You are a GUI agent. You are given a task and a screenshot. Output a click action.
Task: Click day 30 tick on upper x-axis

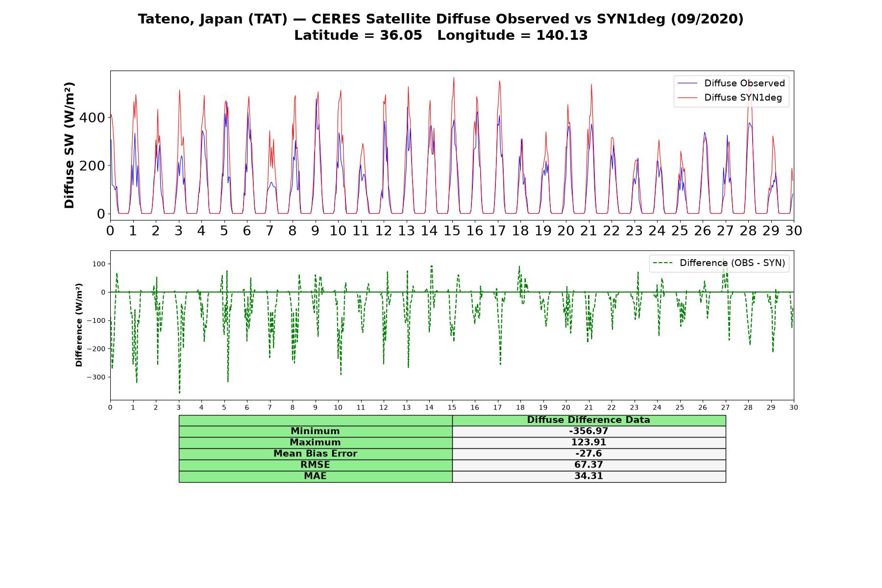coord(793,230)
